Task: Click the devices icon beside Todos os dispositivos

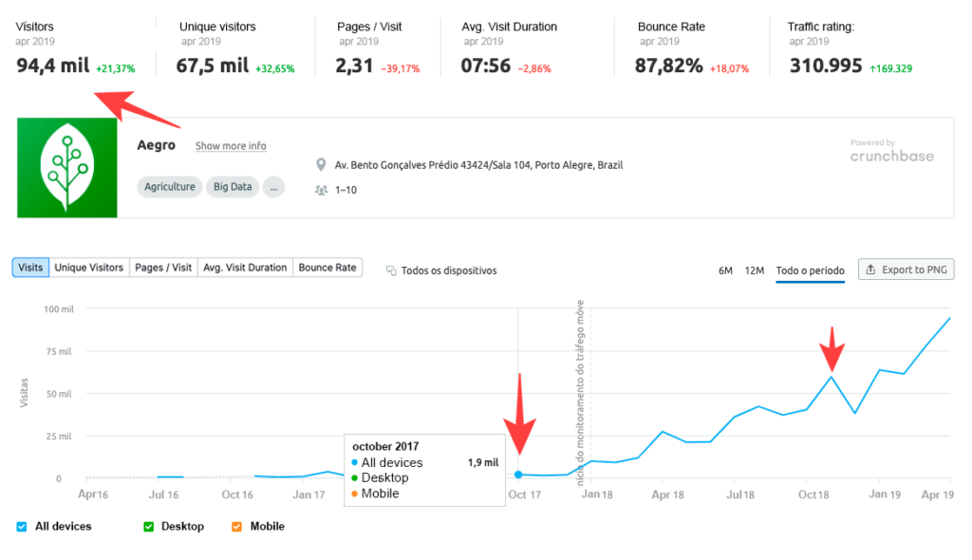Action: (391, 271)
